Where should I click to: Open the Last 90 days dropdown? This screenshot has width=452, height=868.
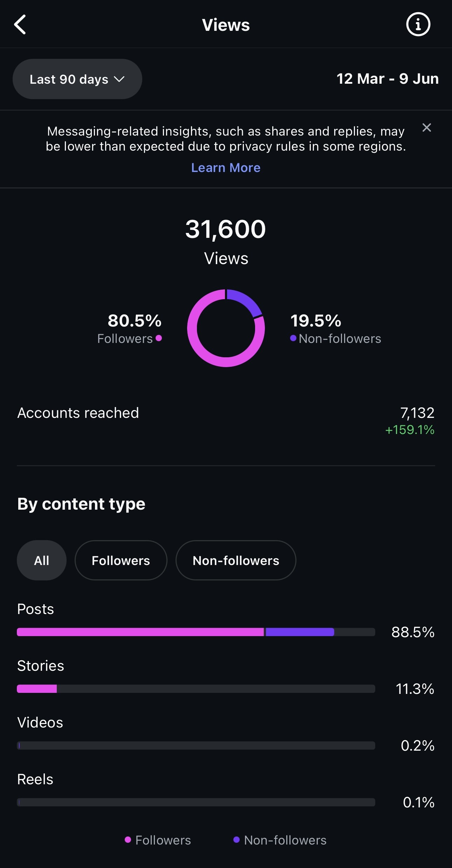click(x=77, y=79)
